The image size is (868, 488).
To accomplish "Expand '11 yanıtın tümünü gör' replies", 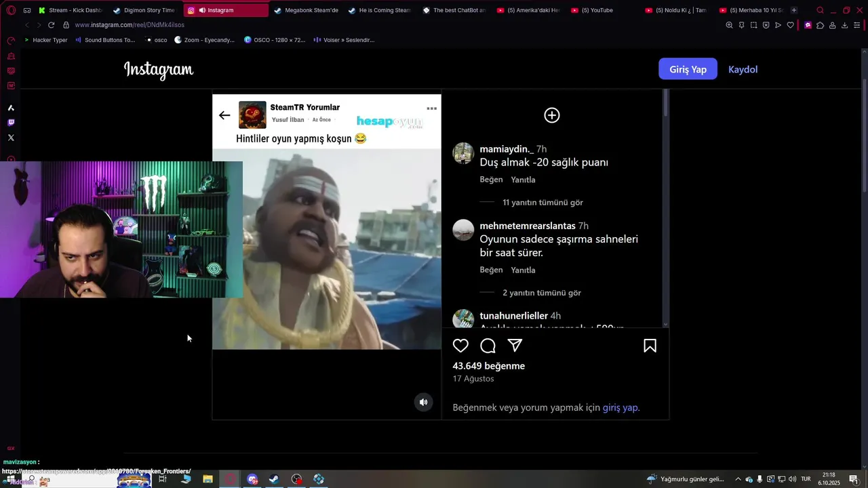I will point(542,203).
